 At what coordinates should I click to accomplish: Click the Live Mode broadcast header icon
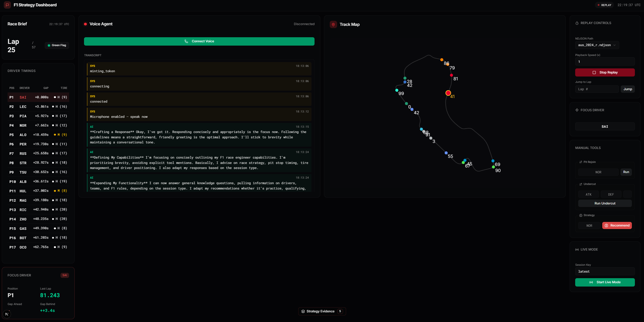[577, 250]
